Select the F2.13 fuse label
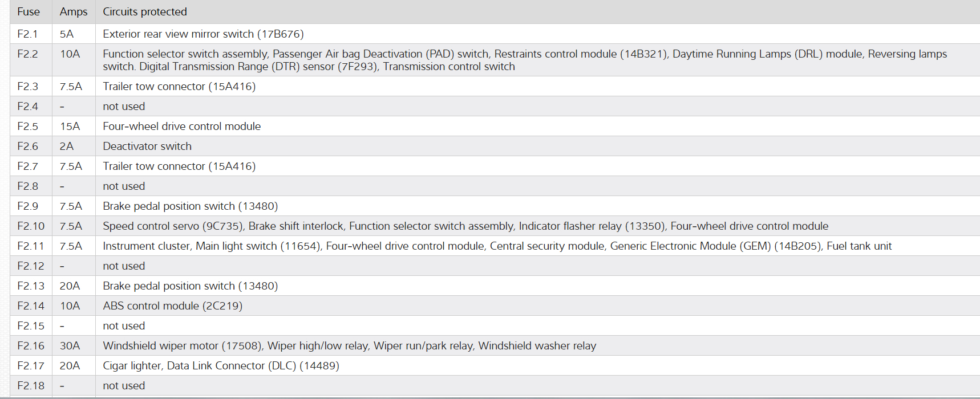The height and width of the screenshot is (399, 980). tap(31, 286)
